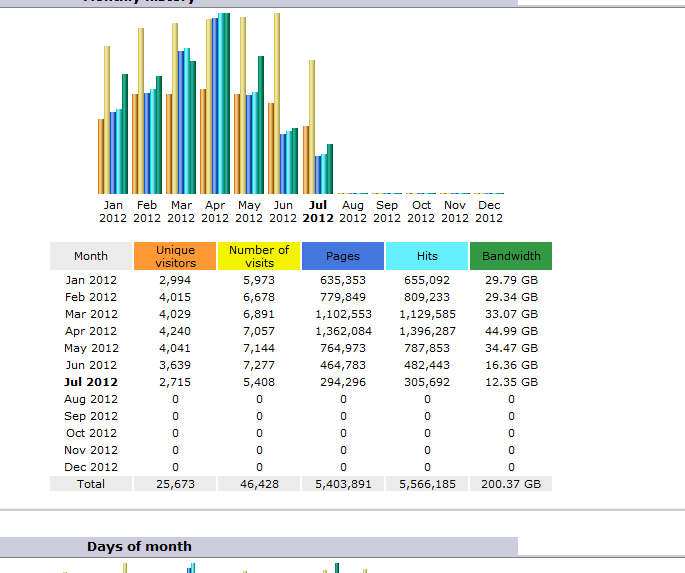Click the total unique visitors 25,673
Screen dimensions: 685x573
[x=175, y=484]
